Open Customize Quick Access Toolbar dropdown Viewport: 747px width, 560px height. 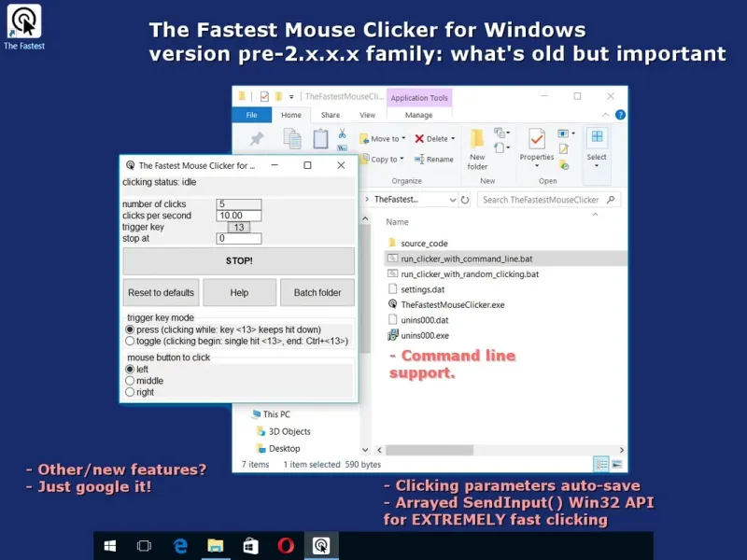click(291, 97)
